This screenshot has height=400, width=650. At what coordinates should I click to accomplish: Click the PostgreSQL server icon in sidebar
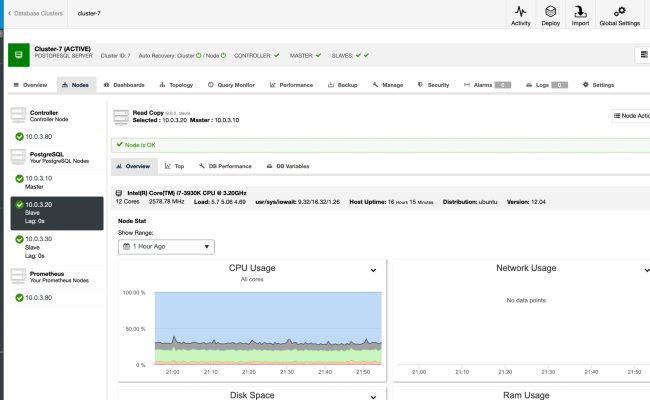18,157
